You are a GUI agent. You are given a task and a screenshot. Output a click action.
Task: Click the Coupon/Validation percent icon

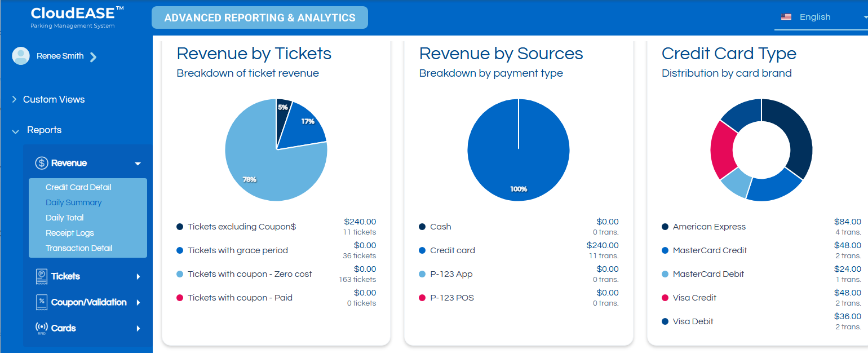tap(42, 302)
